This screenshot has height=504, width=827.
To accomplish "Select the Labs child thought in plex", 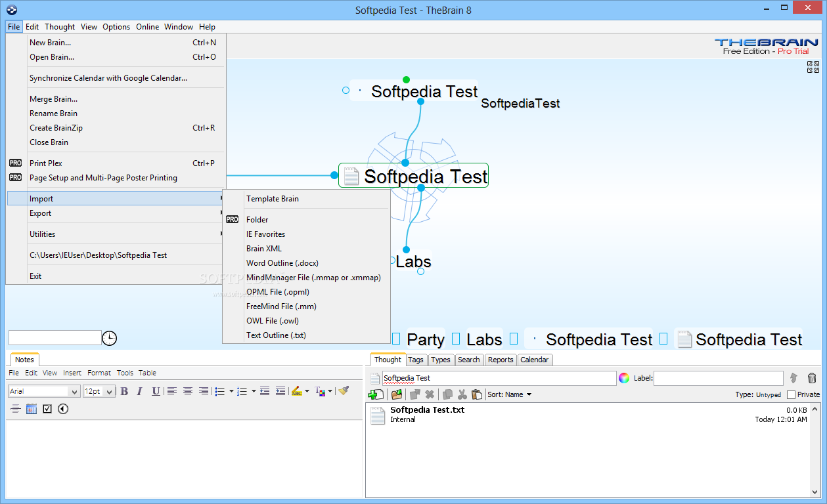I will [x=413, y=262].
